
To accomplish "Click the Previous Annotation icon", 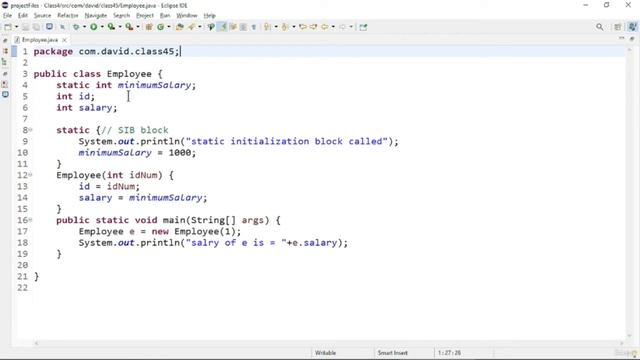I will click(x=285, y=27).
